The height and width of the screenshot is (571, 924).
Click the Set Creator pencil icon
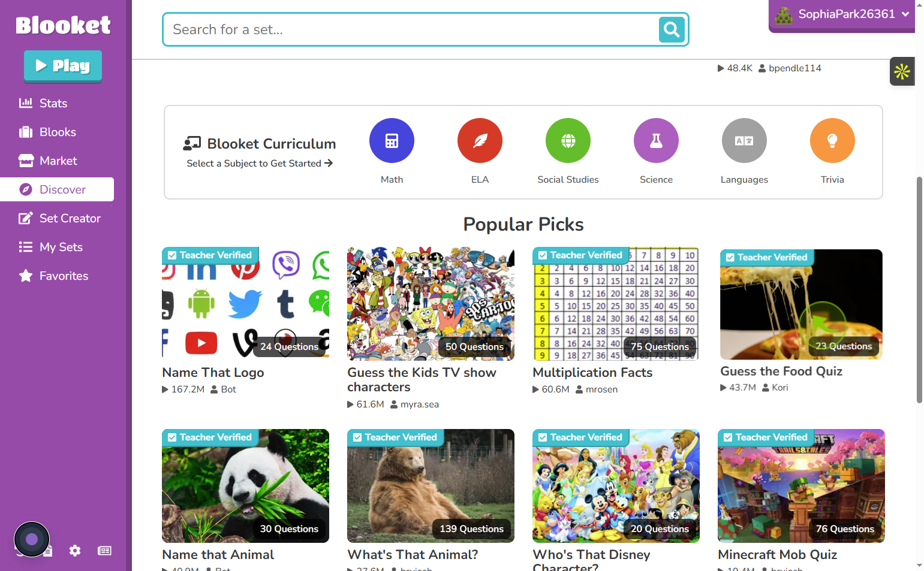click(26, 218)
